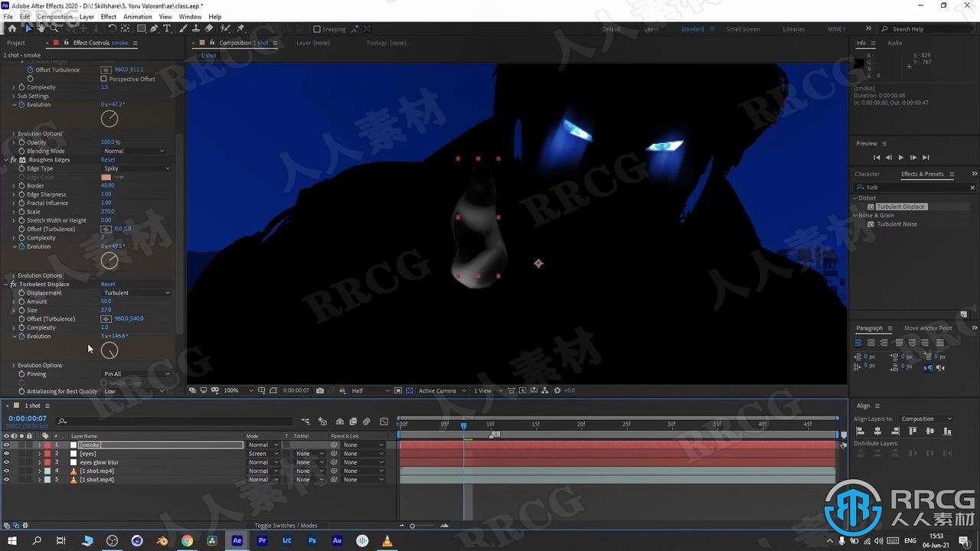Expand Roughen Edges Evolution Options

[x=13, y=275]
